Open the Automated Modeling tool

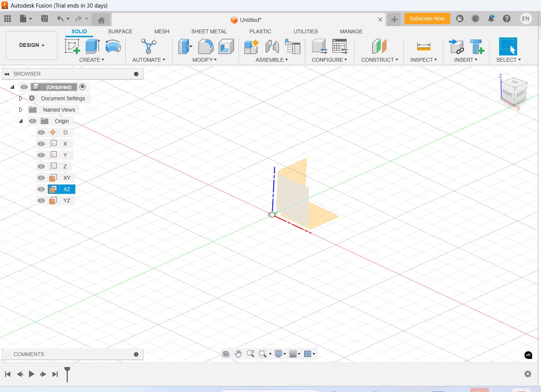[149, 46]
